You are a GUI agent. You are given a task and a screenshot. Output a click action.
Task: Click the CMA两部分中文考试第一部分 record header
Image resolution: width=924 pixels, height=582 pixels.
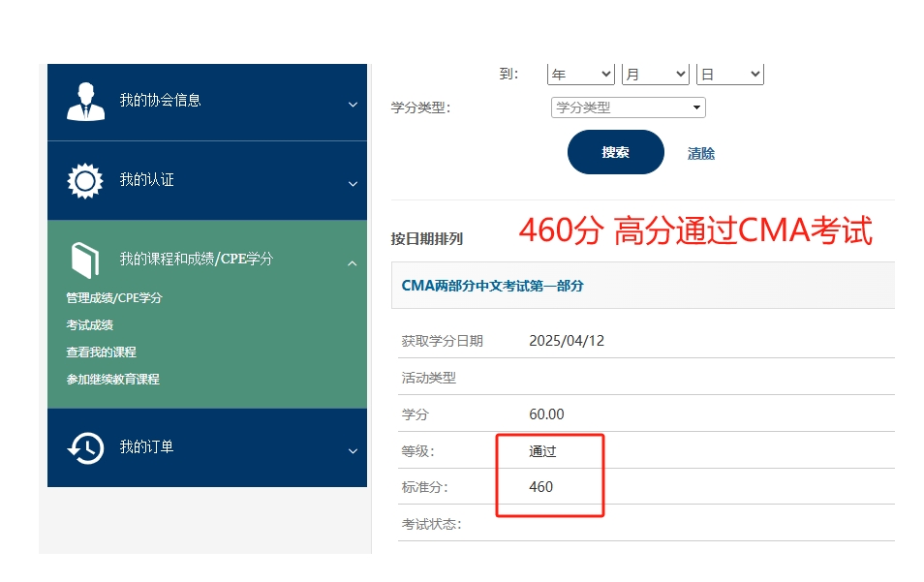(493, 286)
